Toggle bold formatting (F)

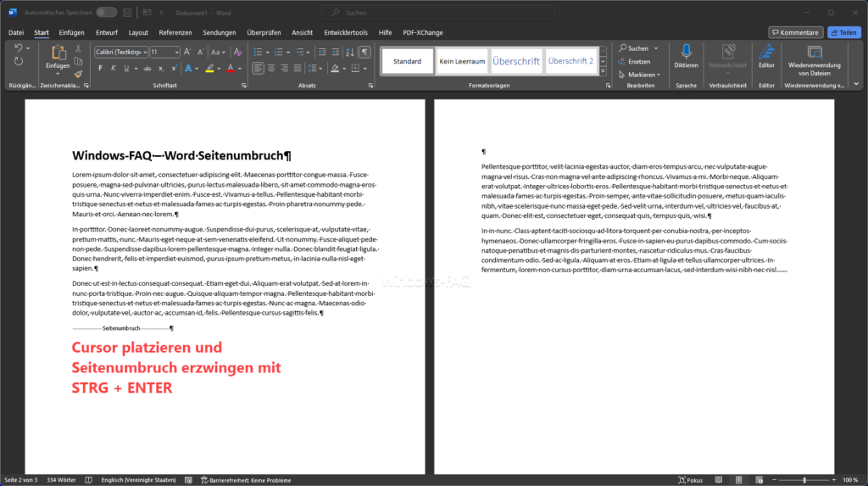coord(100,69)
